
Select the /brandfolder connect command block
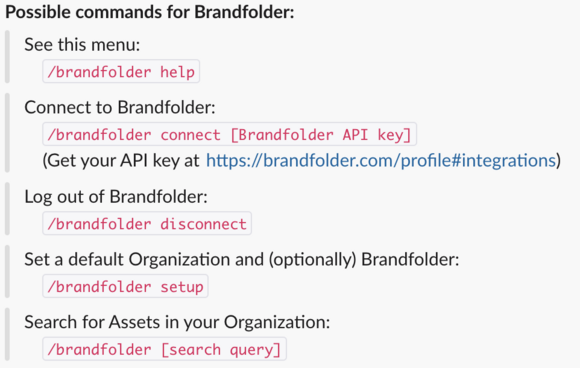coord(229,134)
